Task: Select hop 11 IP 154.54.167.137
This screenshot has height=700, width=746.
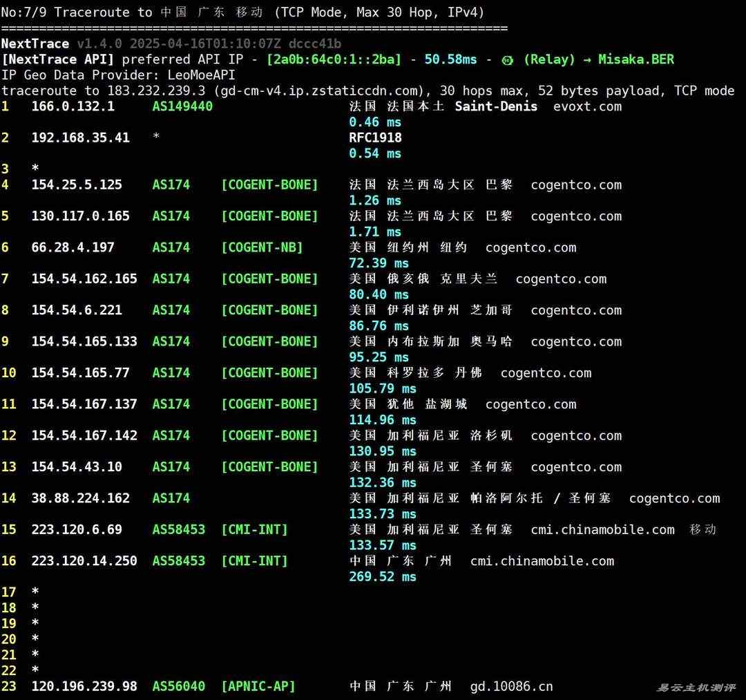Action: [84, 404]
